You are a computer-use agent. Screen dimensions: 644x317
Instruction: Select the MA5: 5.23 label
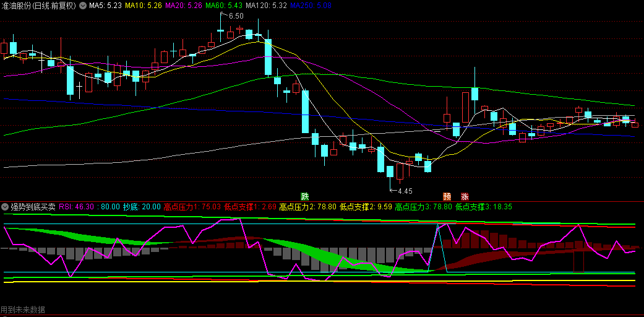[x=105, y=6]
